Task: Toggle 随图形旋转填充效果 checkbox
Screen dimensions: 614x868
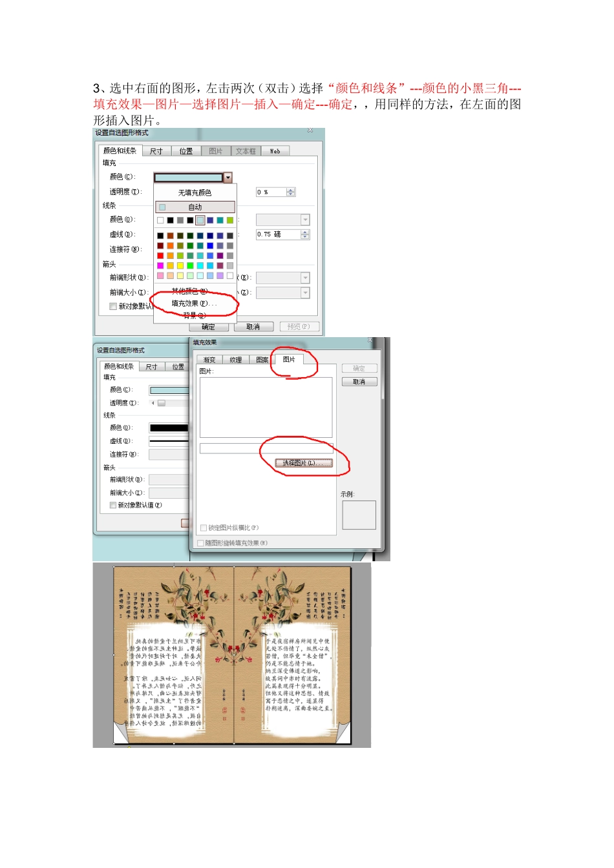Action: click(200, 543)
